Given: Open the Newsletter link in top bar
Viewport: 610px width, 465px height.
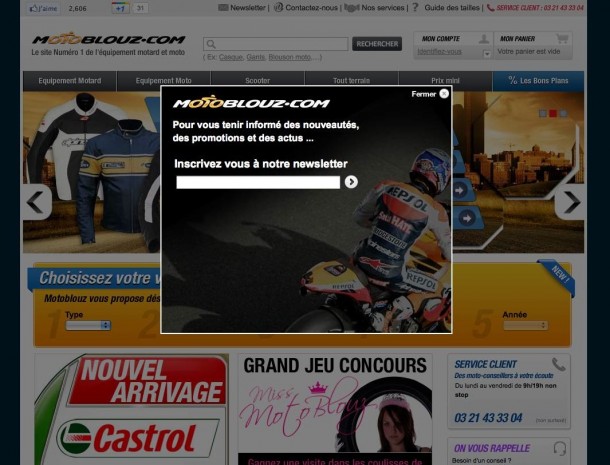Looking at the screenshot, I should [247, 7].
